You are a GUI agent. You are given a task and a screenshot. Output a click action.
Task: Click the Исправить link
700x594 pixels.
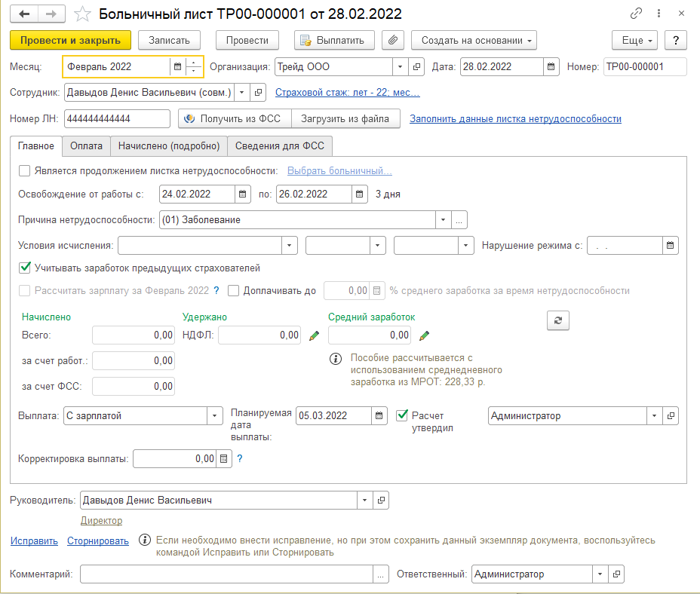point(35,540)
